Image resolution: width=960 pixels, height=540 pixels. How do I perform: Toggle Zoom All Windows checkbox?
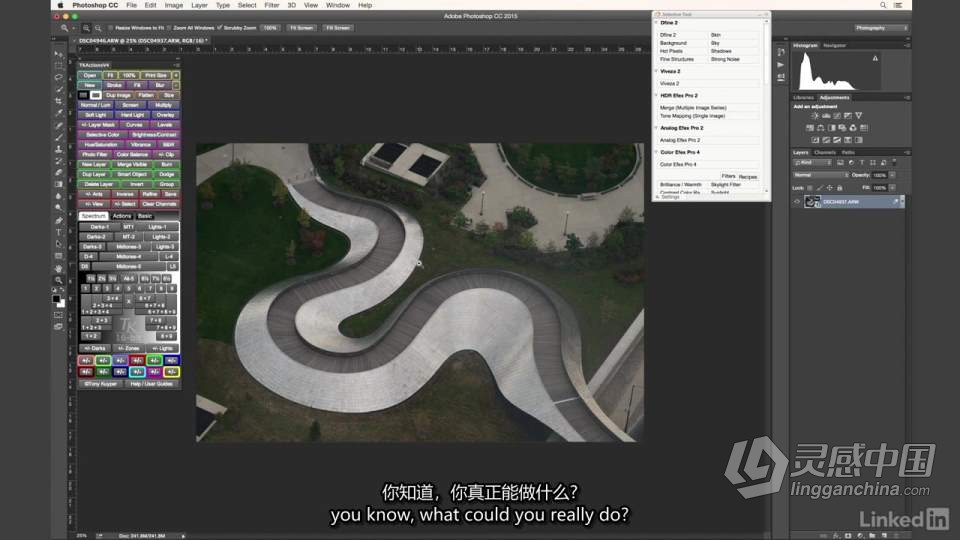pos(169,28)
